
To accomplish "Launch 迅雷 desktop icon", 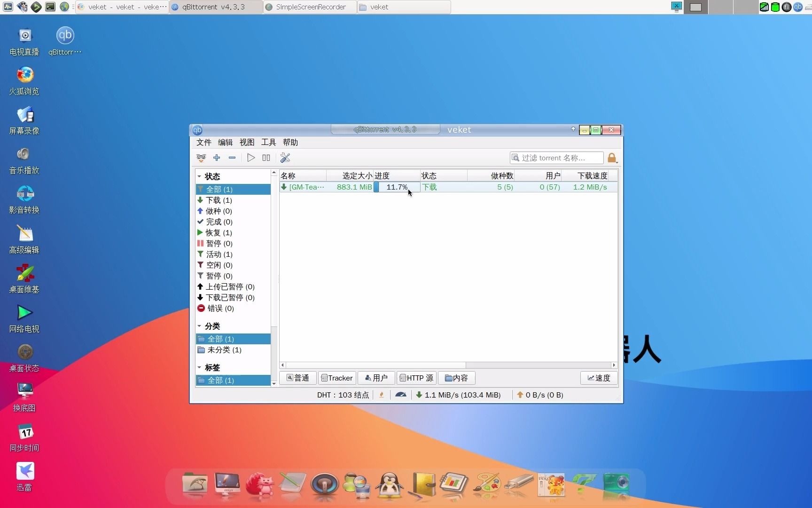I will [x=24, y=477].
